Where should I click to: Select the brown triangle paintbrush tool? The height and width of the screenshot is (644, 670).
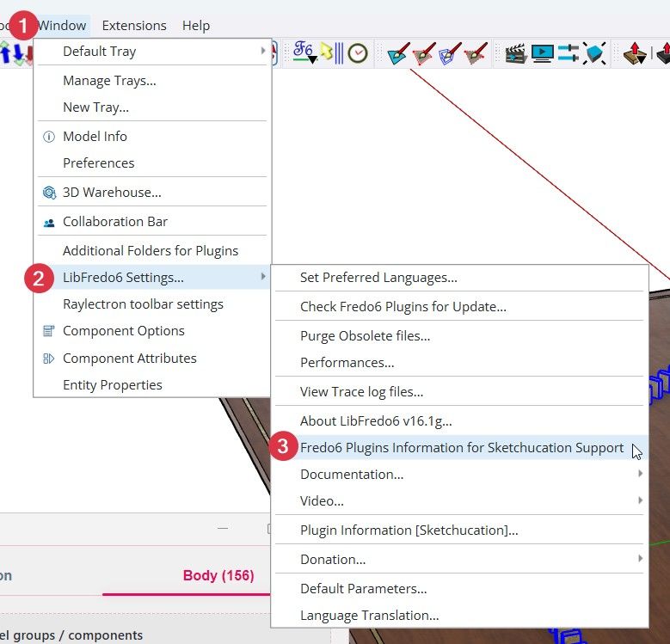click(475, 53)
